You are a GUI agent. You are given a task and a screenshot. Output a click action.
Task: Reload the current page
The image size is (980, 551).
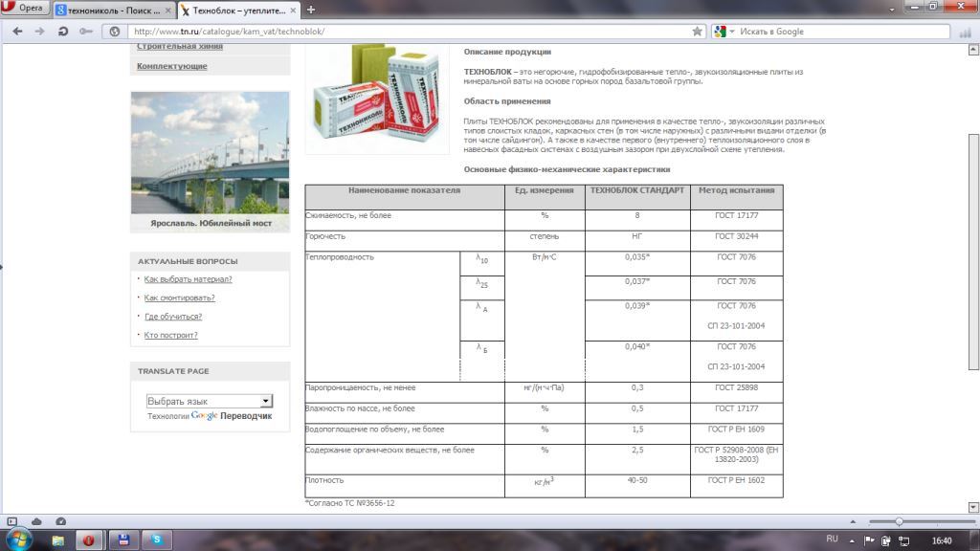pos(63,31)
